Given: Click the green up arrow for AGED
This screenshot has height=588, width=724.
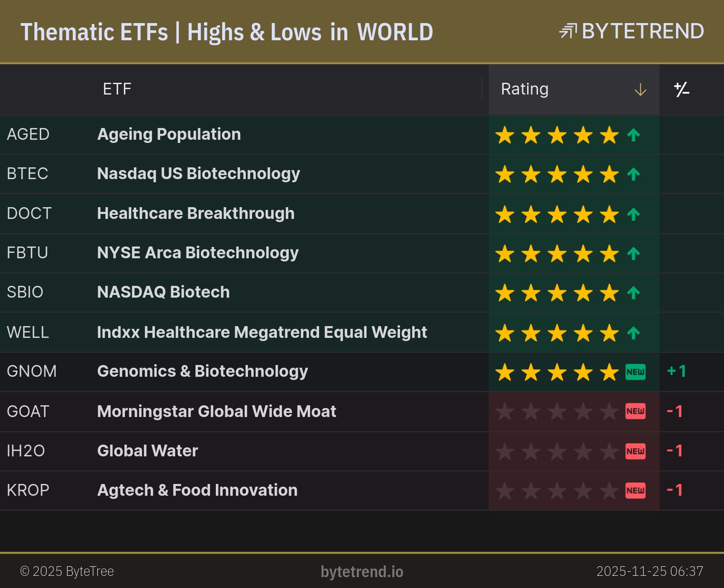Looking at the screenshot, I should pyautogui.click(x=633, y=135).
